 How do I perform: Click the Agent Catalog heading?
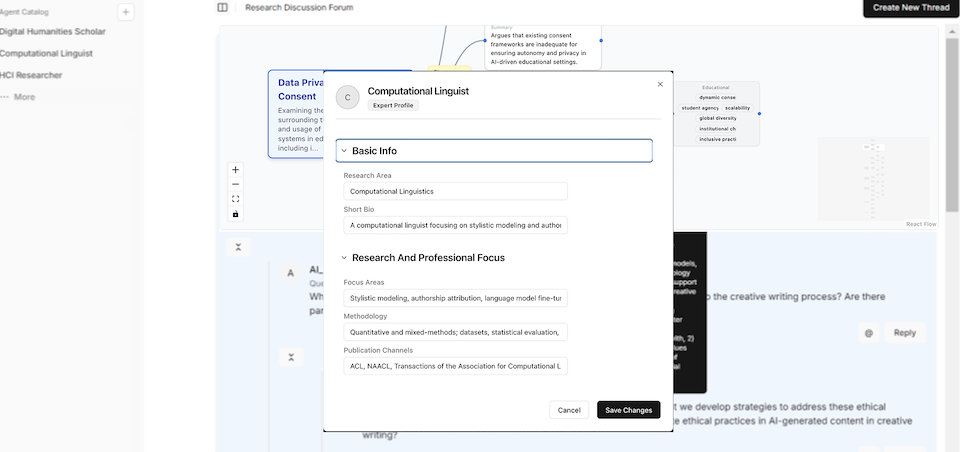click(x=24, y=12)
